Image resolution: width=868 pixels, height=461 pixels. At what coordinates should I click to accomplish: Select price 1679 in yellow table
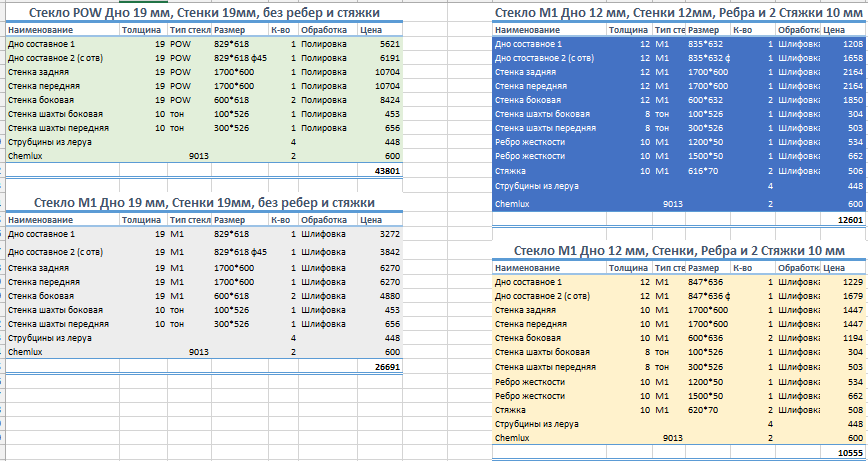click(853, 296)
